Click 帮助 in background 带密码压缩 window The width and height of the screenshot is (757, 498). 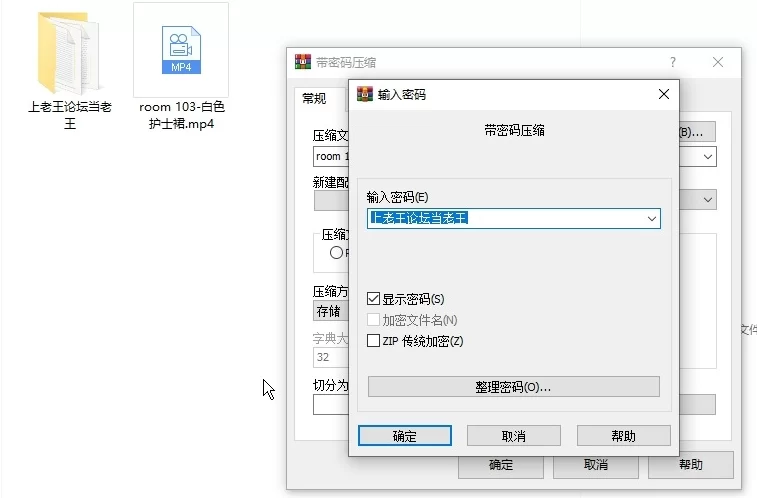click(x=691, y=465)
